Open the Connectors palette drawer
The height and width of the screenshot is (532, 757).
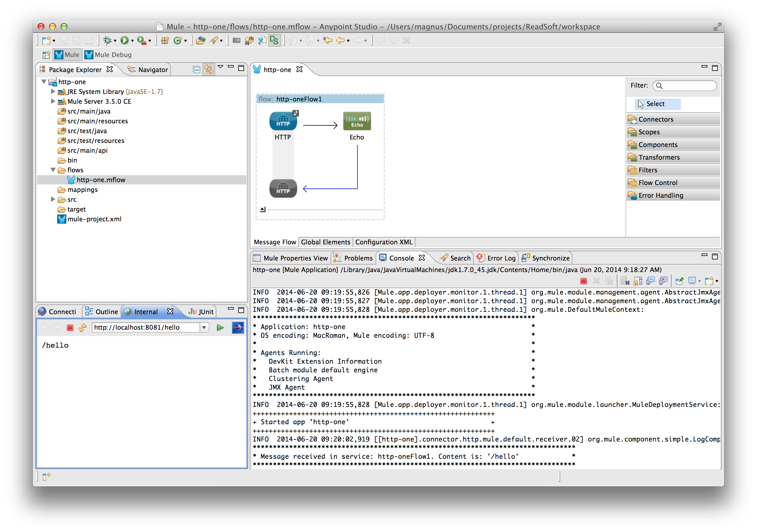[655, 119]
